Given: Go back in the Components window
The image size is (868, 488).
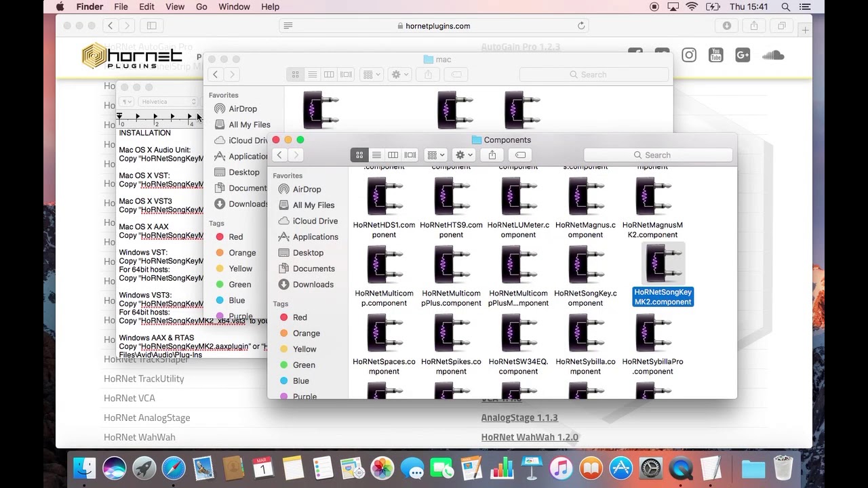Looking at the screenshot, I should pos(279,155).
